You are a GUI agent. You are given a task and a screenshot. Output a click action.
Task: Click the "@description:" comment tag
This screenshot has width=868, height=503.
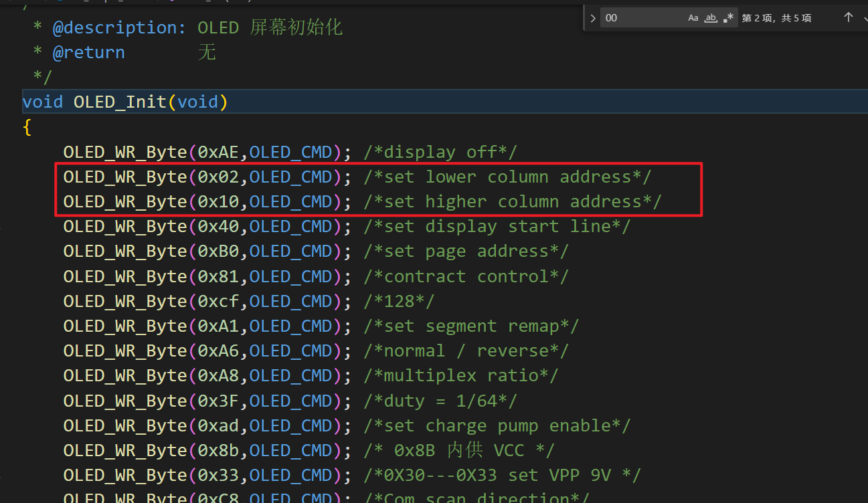point(120,28)
